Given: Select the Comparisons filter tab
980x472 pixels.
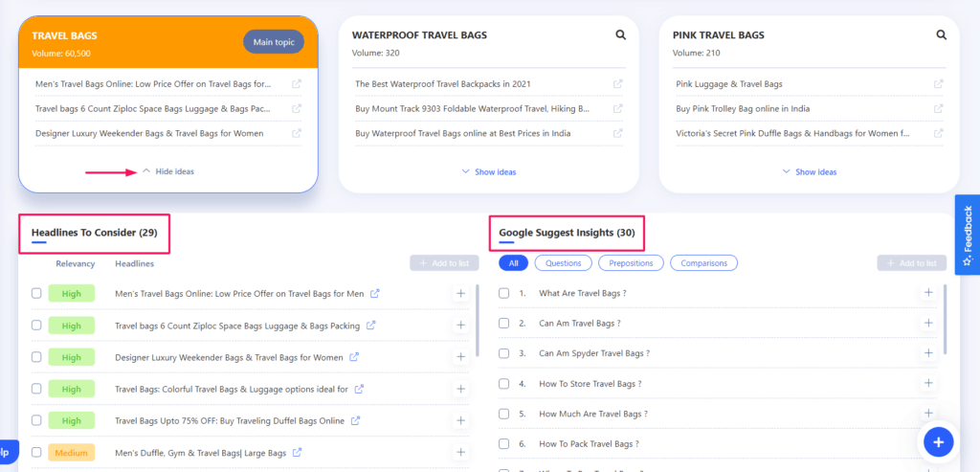Looking at the screenshot, I should pos(703,263).
